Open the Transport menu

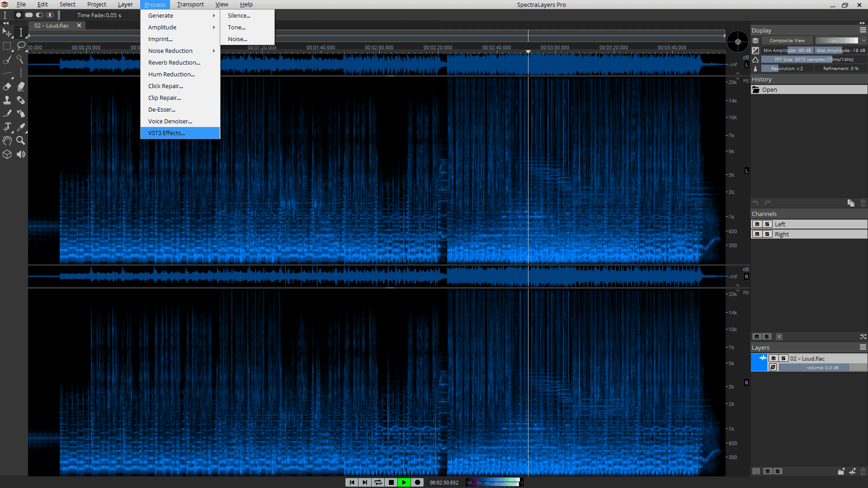190,5
